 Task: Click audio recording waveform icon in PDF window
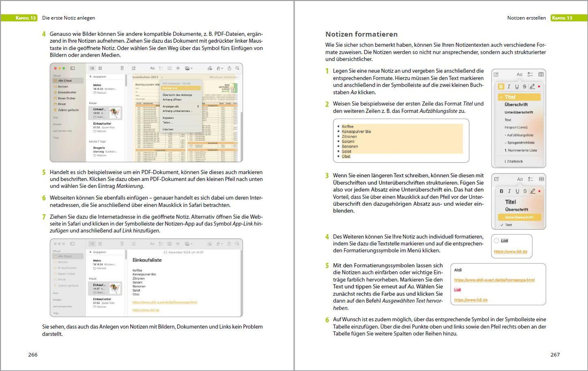click(178, 68)
